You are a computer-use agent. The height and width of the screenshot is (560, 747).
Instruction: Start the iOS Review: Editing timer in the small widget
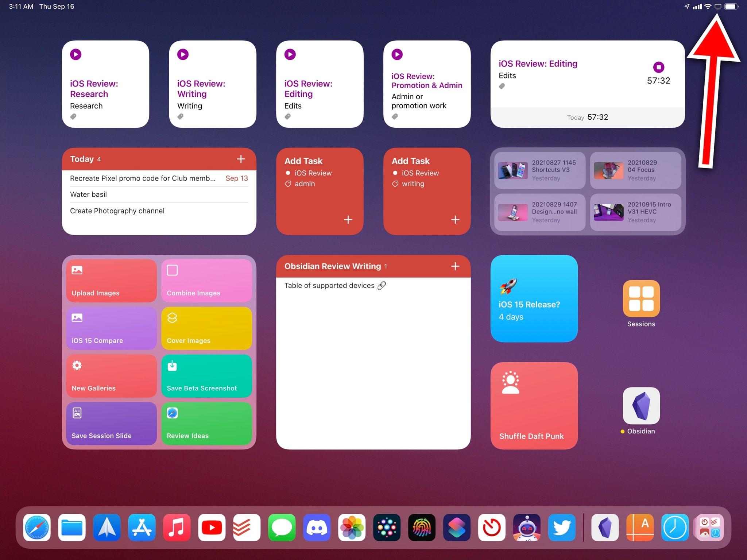click(290, 54)
